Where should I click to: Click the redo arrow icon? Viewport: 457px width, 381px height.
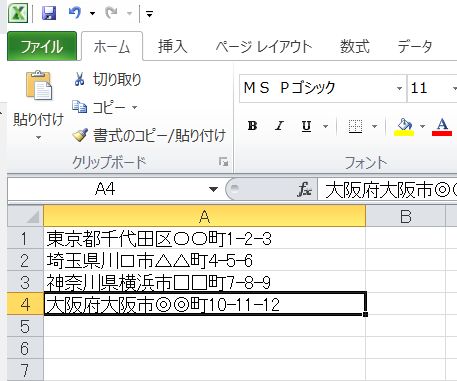(x=111, y=13)
